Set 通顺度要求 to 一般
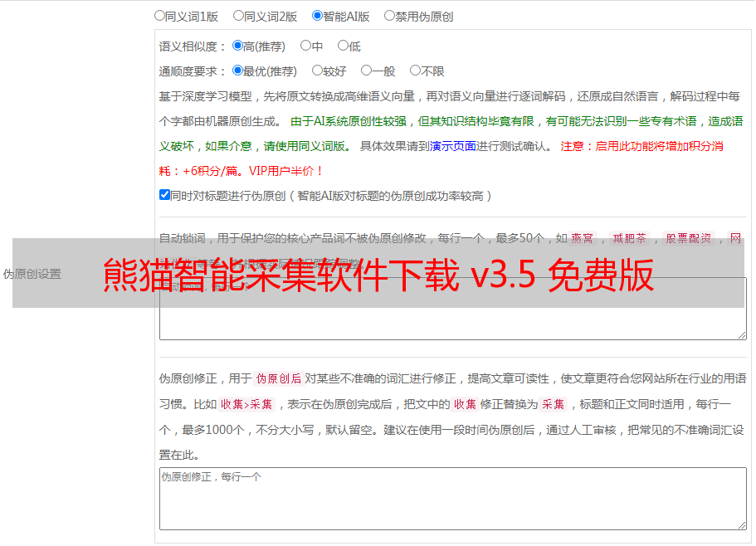The height and width of the screenshot is (546, 756). tap(367, 71)
